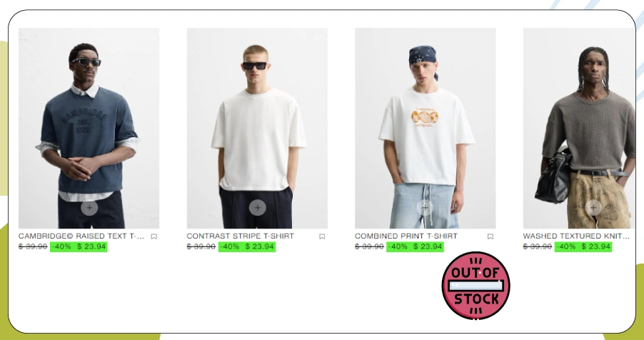Open the Combined Print T-Shirt title link
Image resolution: width=644 pixels, height=340 pixels.
point(406,236)
